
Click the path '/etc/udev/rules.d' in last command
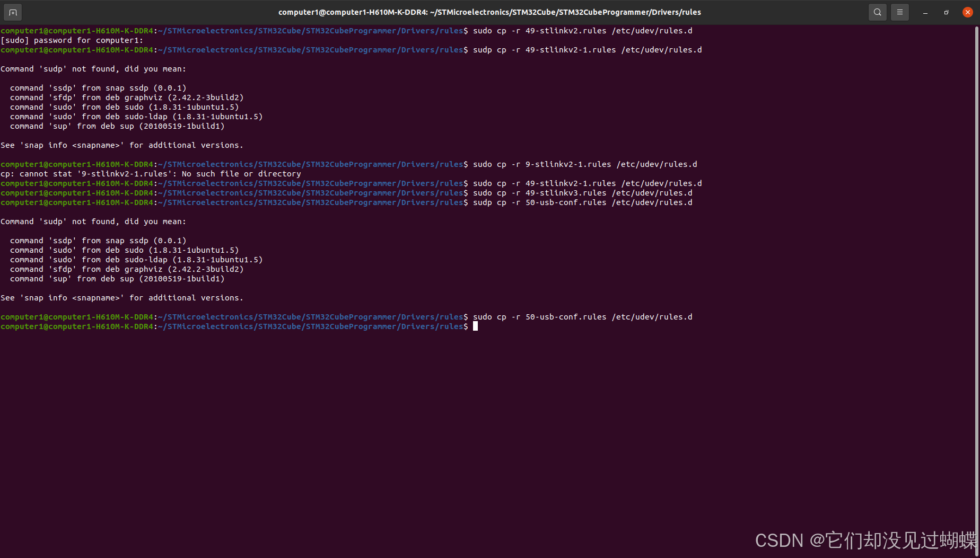click(652, 316)
